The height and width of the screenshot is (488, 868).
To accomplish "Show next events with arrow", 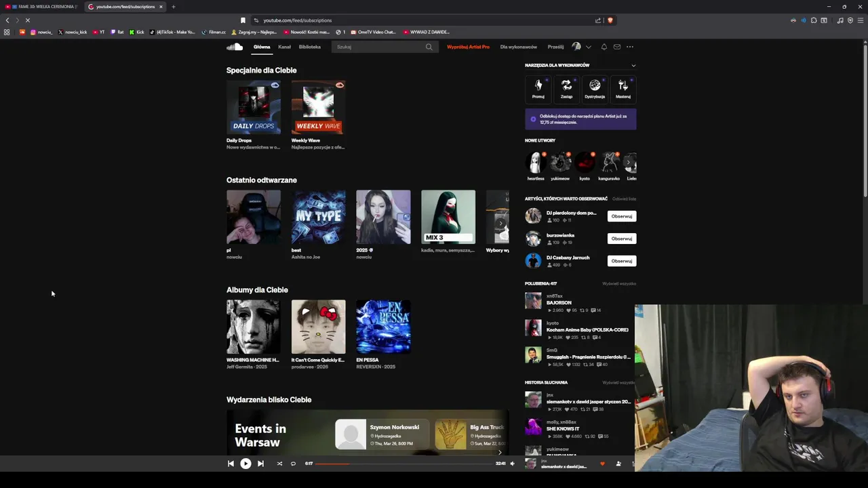I will tap(500, 452).
